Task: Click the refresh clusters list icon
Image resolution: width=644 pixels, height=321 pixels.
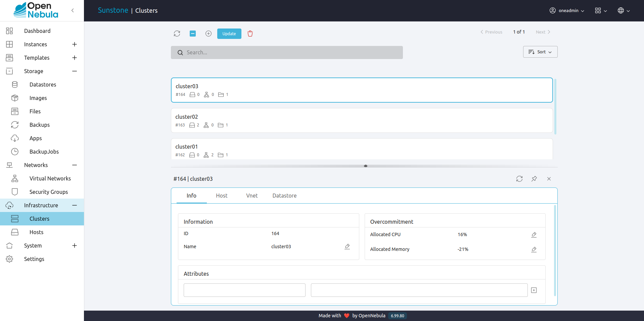Action: pos(177,34)
